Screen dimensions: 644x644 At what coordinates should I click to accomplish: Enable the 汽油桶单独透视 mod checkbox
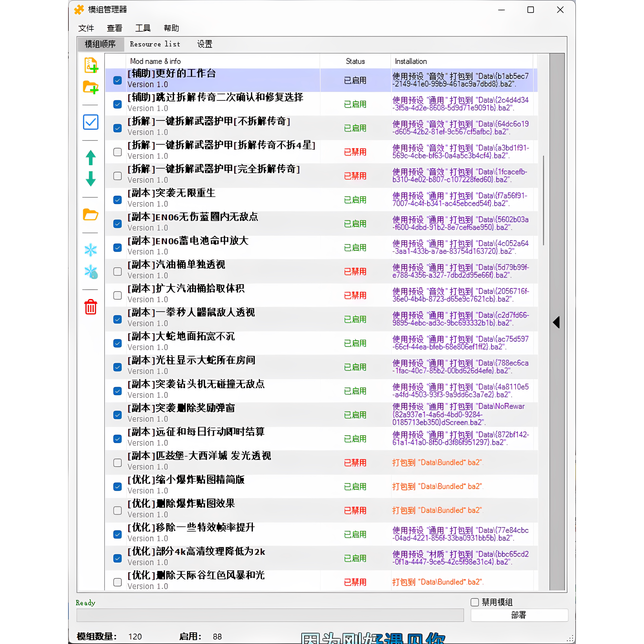(117, 272)
